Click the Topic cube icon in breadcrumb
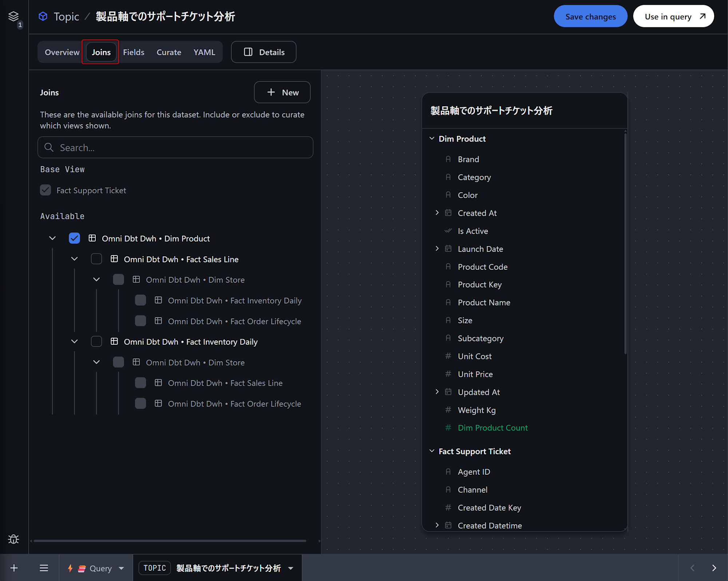Screen dimensions: 728x581 (x=43, y=16)
